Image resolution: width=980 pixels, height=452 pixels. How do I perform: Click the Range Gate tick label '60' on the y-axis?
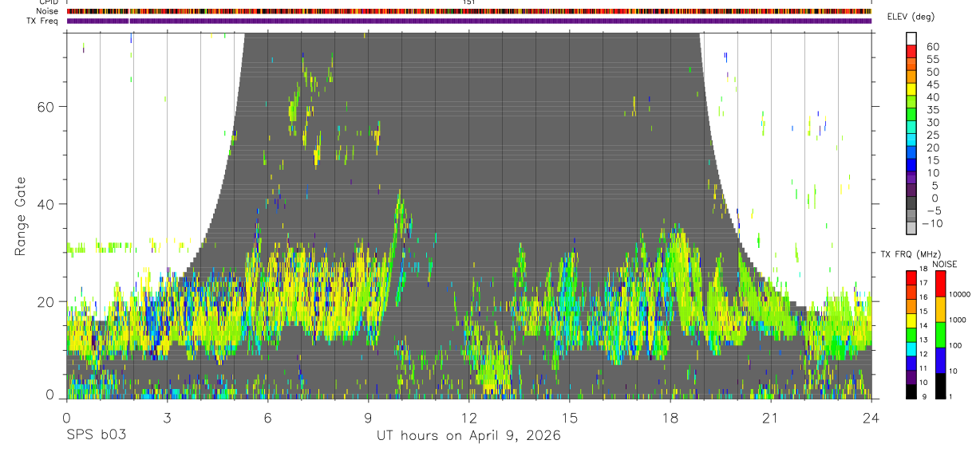click(x=45, y=106)
